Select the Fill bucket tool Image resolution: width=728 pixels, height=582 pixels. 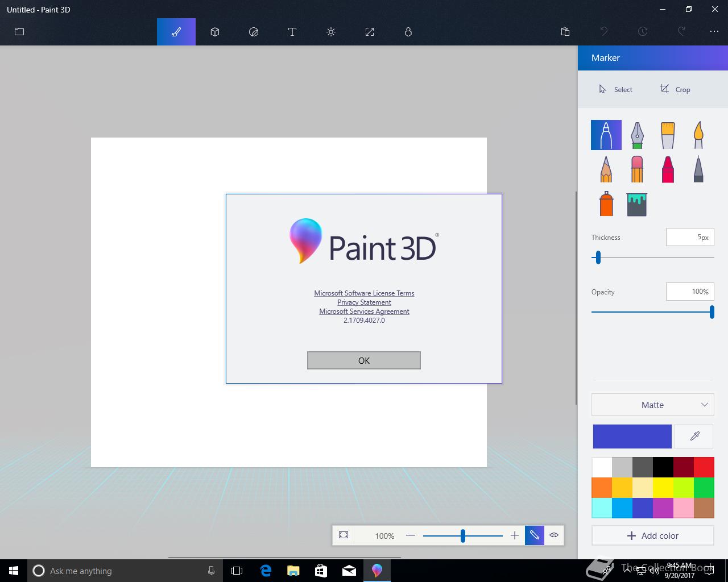pyautogui.click(x=637, y=204)
